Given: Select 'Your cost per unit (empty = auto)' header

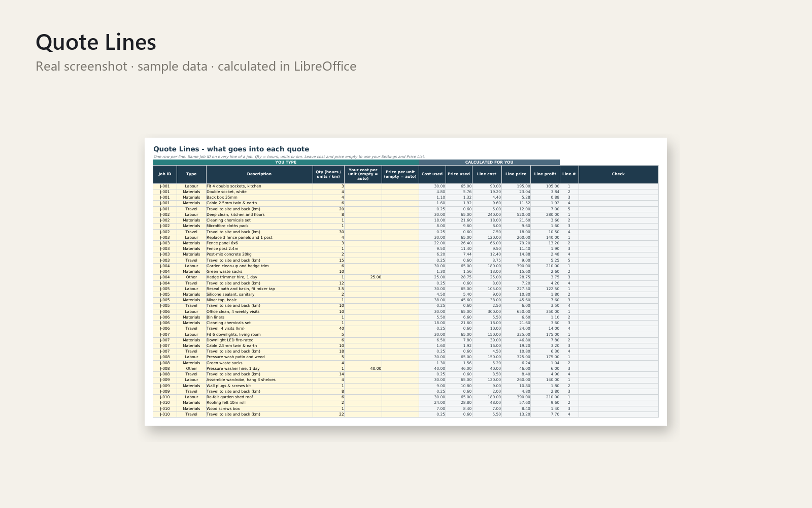Looking at the screenshot, I should click(363, 174).
